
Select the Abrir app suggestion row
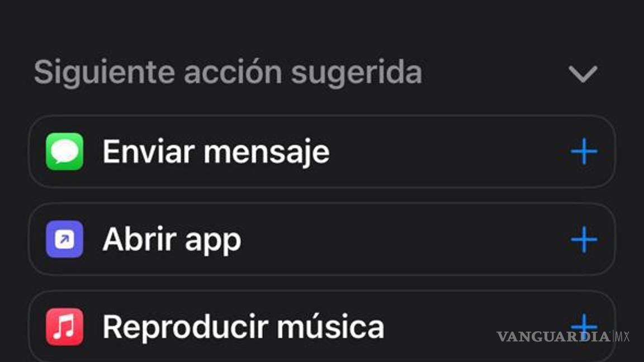(x=280, y=239)
